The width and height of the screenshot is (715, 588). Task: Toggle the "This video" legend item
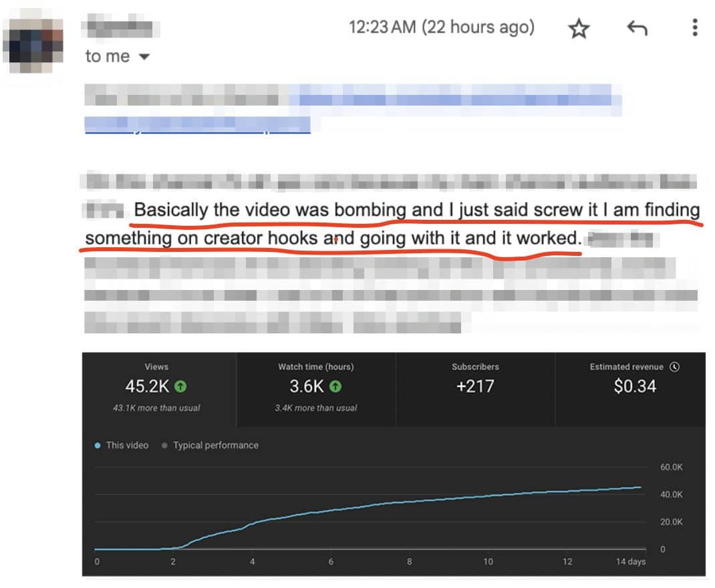click(x=122, y=445)
